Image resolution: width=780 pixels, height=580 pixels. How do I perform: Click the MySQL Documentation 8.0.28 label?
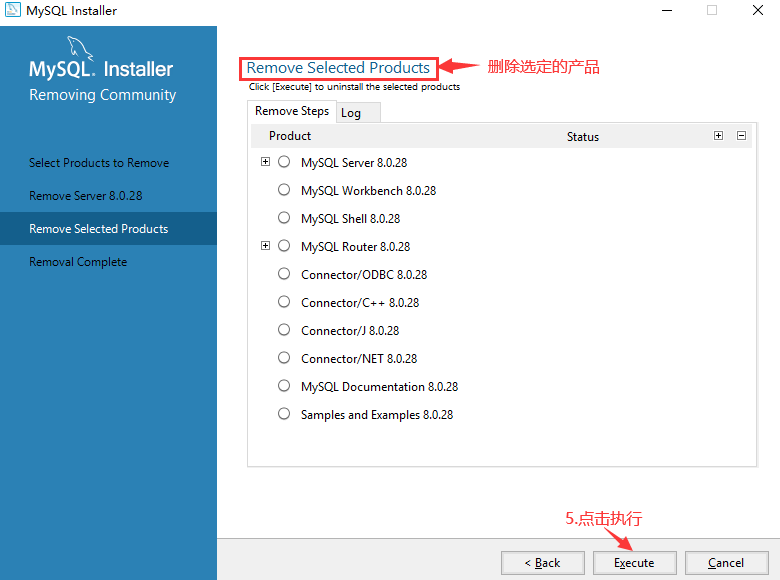point(380,387)
